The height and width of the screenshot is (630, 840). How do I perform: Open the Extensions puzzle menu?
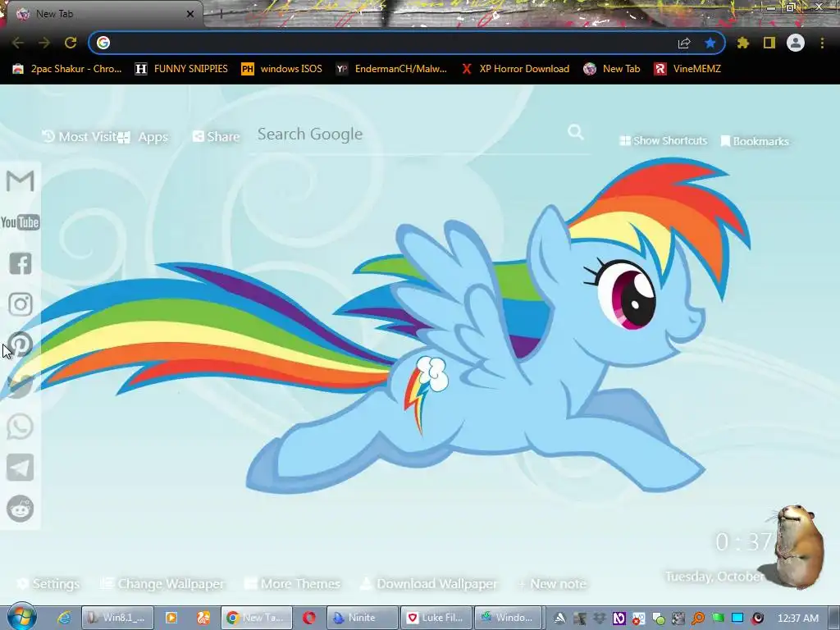tap(743, 43)
